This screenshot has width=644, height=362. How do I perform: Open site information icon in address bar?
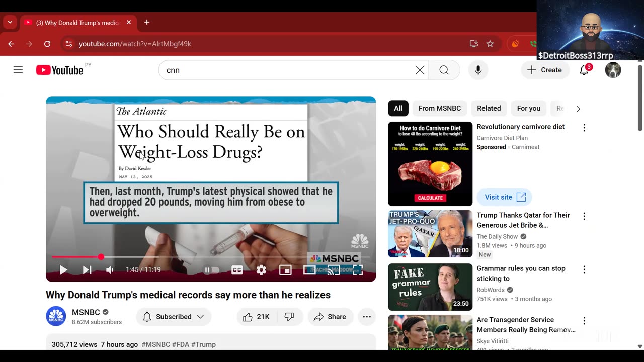pyautogui.click(x=69, y=44)
